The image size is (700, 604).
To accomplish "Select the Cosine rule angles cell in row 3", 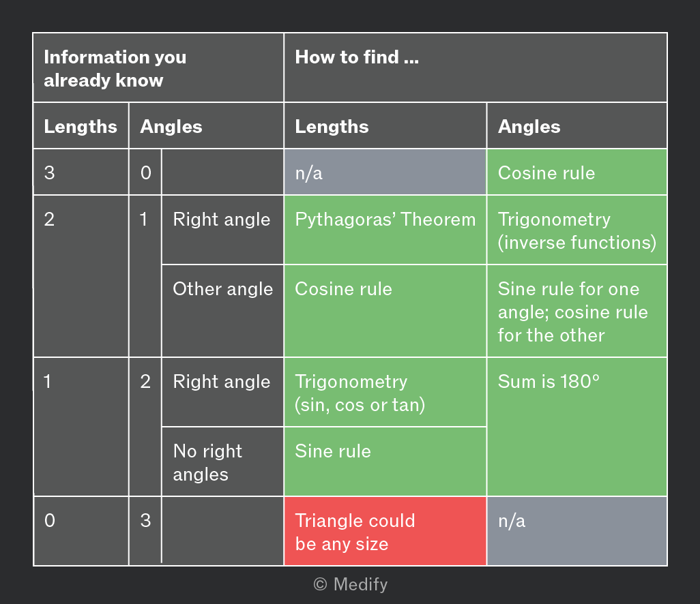I will (x=577, y=172).
